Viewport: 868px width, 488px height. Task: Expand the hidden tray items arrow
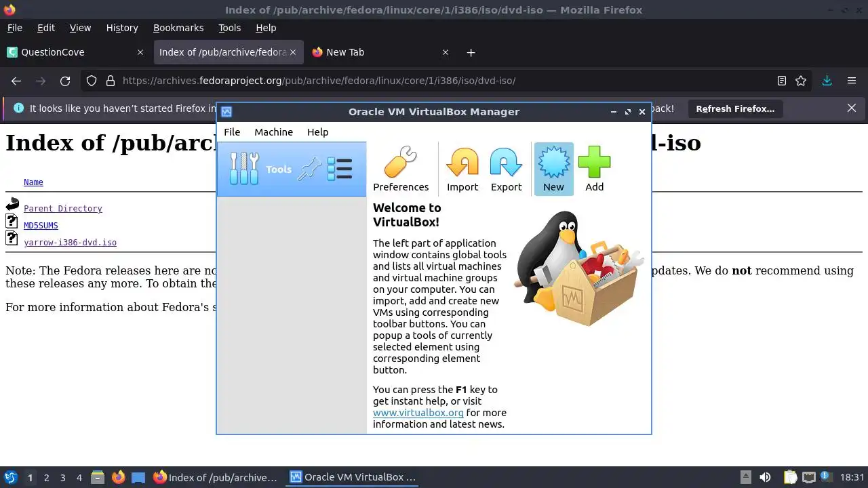(745, 477)
